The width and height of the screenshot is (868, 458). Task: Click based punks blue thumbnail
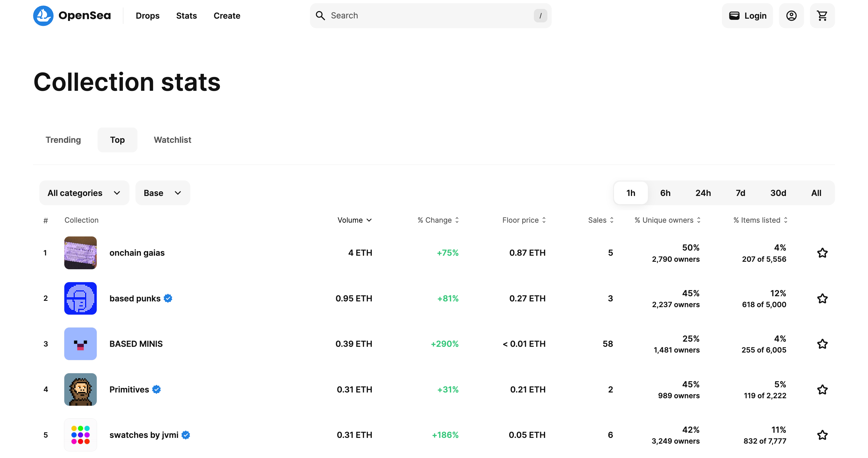[81, 299]
